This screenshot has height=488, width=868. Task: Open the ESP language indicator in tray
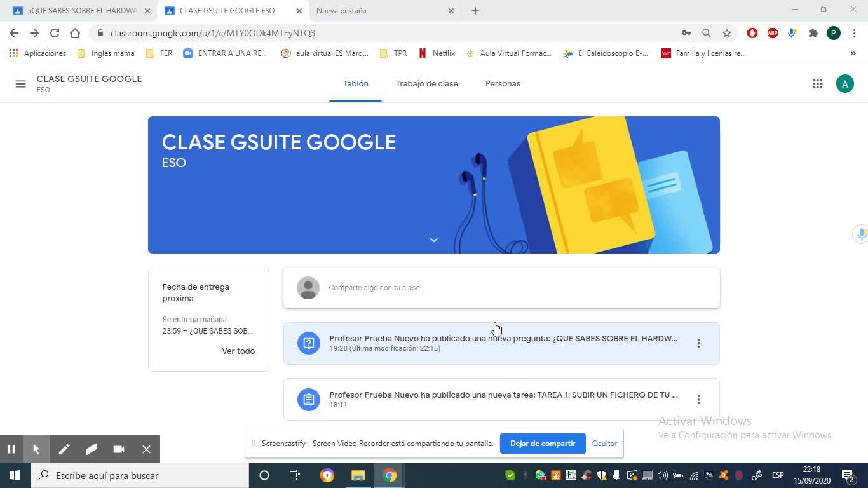tap(778, 475)
